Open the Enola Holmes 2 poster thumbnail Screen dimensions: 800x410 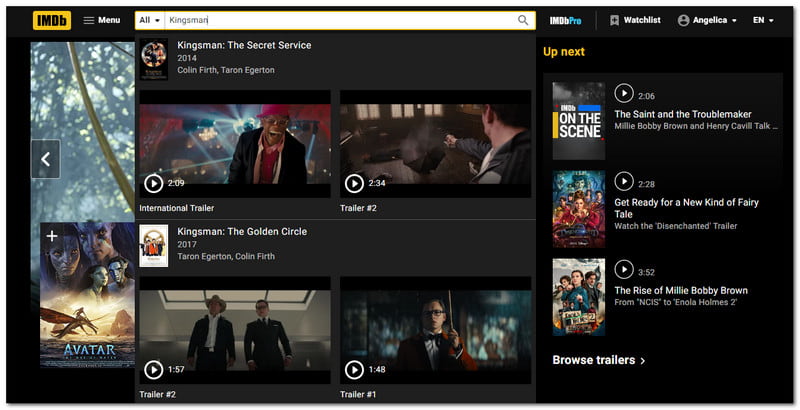579,297
